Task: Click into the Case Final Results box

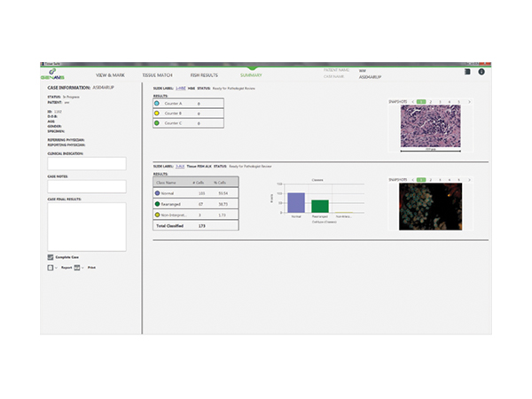Action: coord(87,227)
